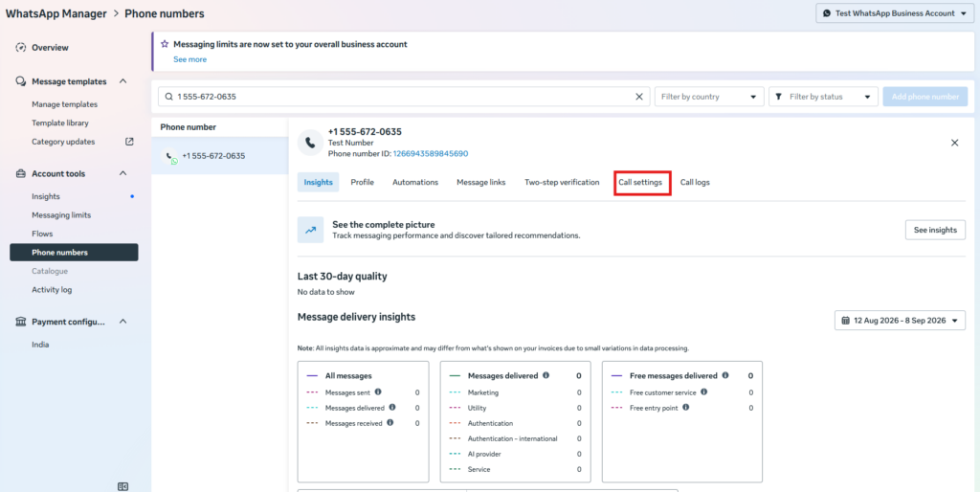Screen dimensions: 980x492
Task: Click the Message templates chat icon
Action: pos(21,81)
